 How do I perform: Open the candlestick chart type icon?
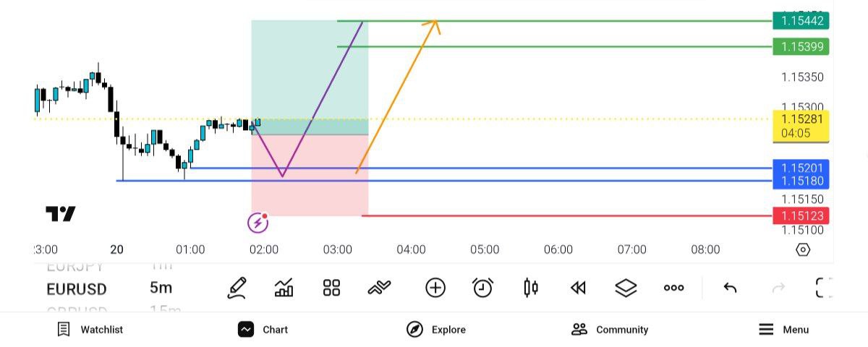click(530, 288)
